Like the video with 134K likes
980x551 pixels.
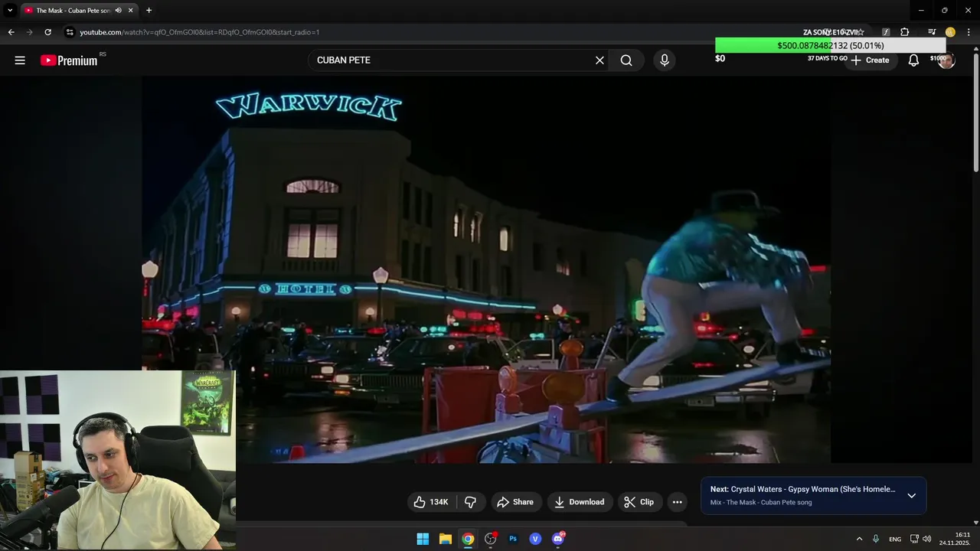432,502
